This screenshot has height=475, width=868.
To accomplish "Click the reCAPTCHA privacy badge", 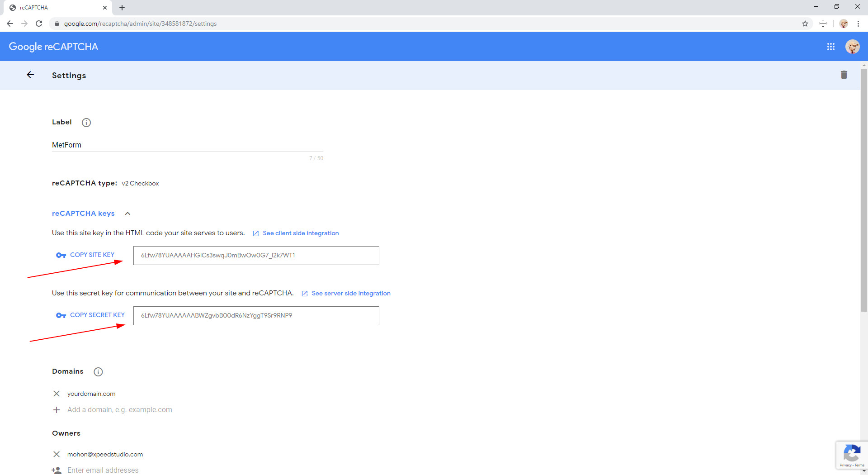I will point(852,455).
